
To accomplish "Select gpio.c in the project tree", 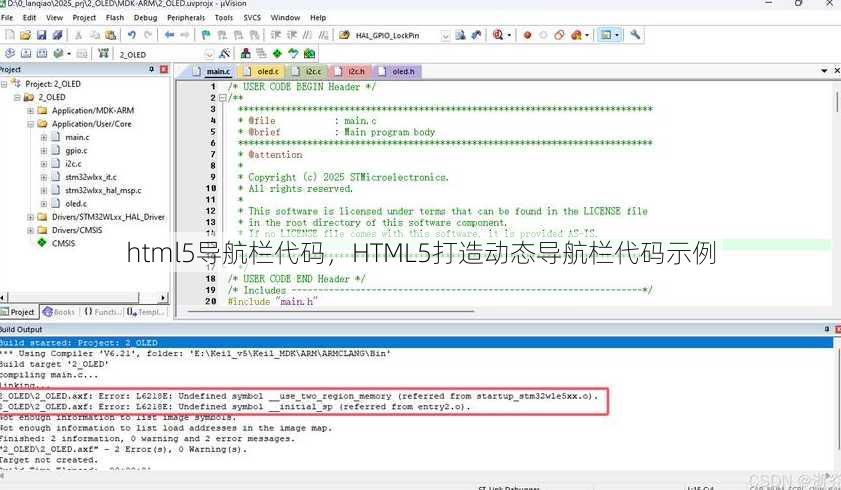I will tap(76, 151).
